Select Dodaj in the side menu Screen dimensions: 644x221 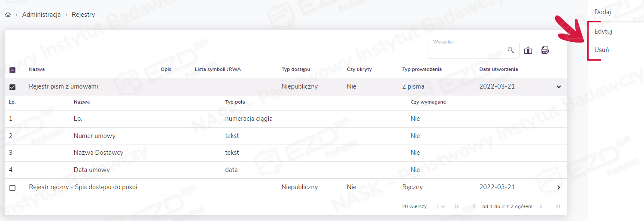click(602, 12)
